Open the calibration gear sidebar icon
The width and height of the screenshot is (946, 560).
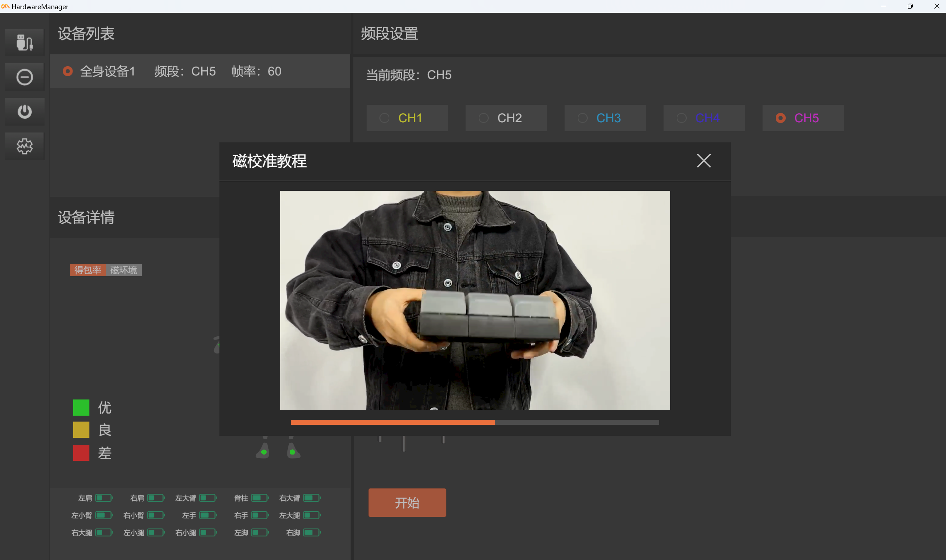[24, 146]
